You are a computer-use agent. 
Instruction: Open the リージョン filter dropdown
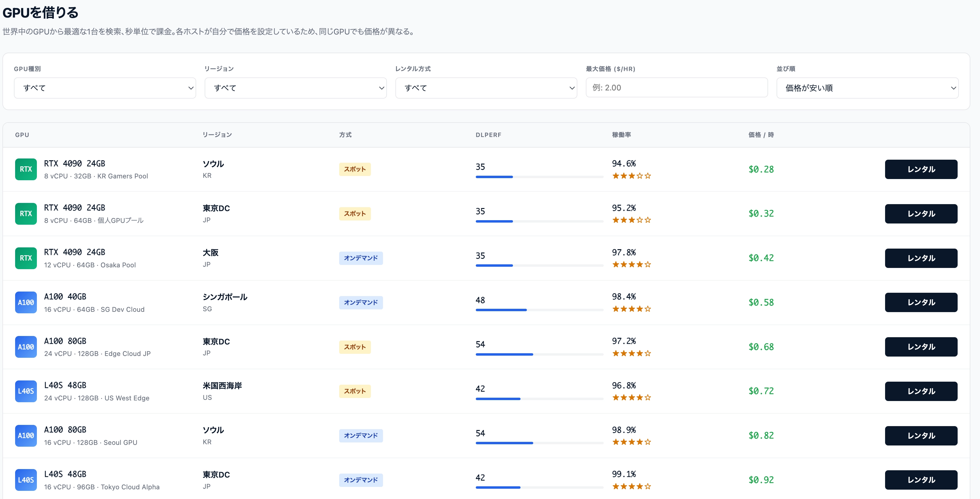(296, 88)
